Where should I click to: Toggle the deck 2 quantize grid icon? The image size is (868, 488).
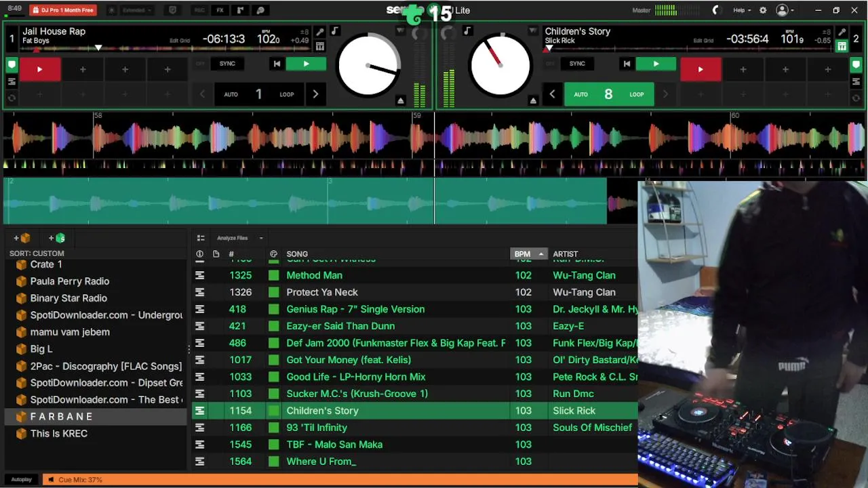(x=842, y=46)
